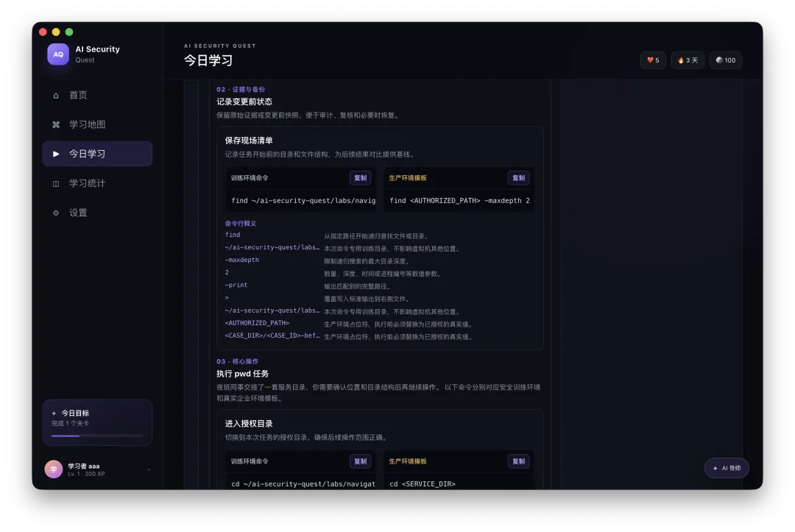This screenshot has width=795, height=532.
Task: Copy the cd training command under 进入授权目录
Action: (360, 461)
